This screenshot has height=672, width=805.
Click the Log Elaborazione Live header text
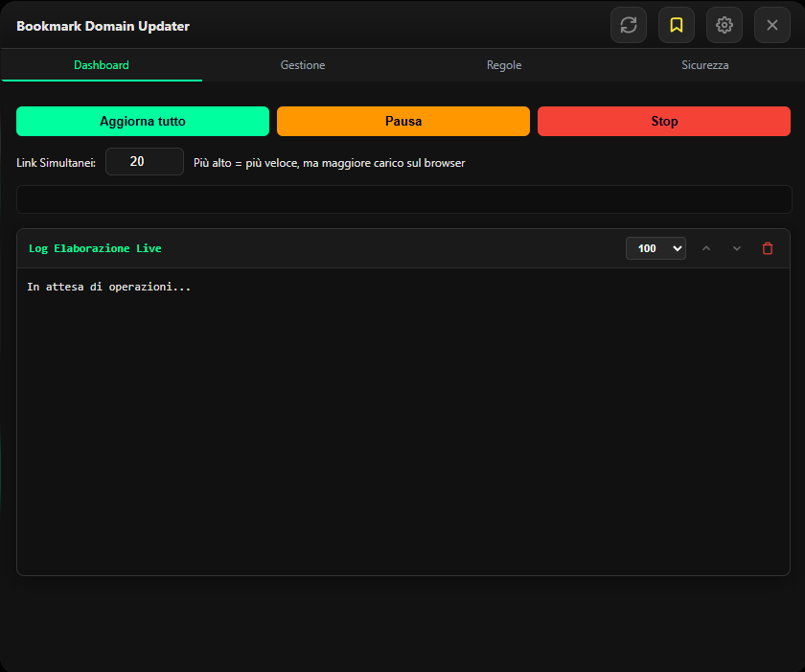point(95,248)
